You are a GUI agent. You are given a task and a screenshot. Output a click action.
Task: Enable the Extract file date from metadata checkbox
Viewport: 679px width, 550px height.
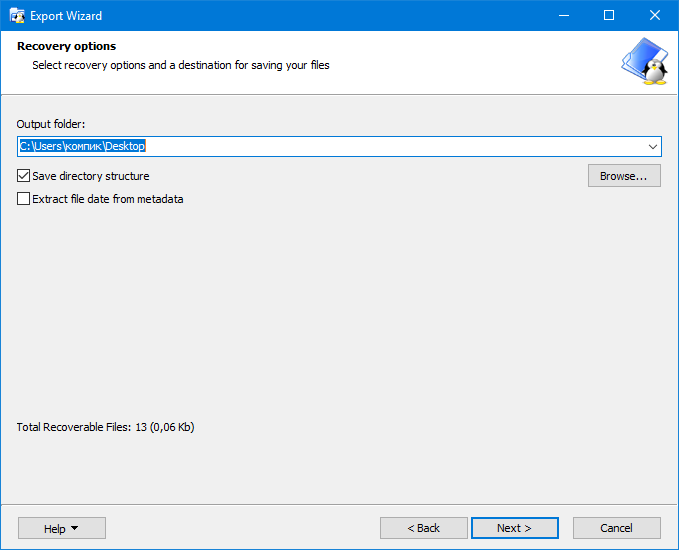tap(24, 199)
